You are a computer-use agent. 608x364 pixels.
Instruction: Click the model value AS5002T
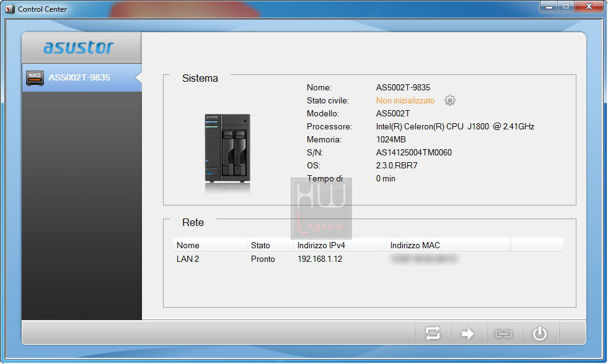pyautogui.click(x=393, y=113)
